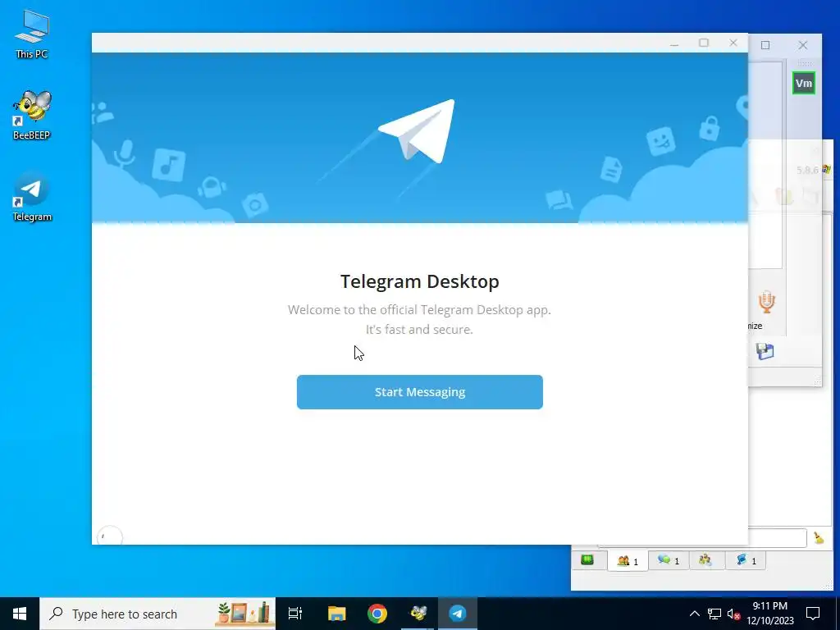Open the notification center icon
The image size is (840, 630).
pyautogui.click(x=813, y=614)
